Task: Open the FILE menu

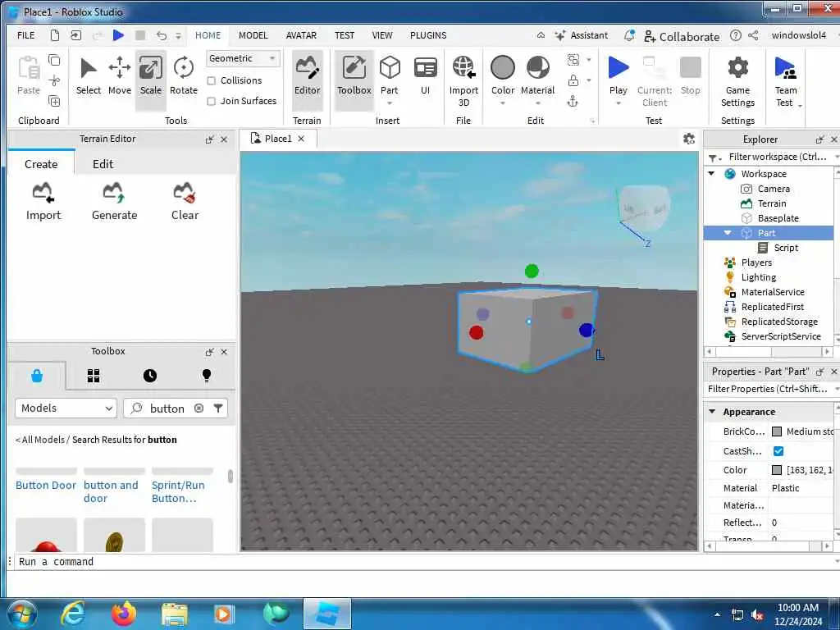Action: click(x=25, y=35)
